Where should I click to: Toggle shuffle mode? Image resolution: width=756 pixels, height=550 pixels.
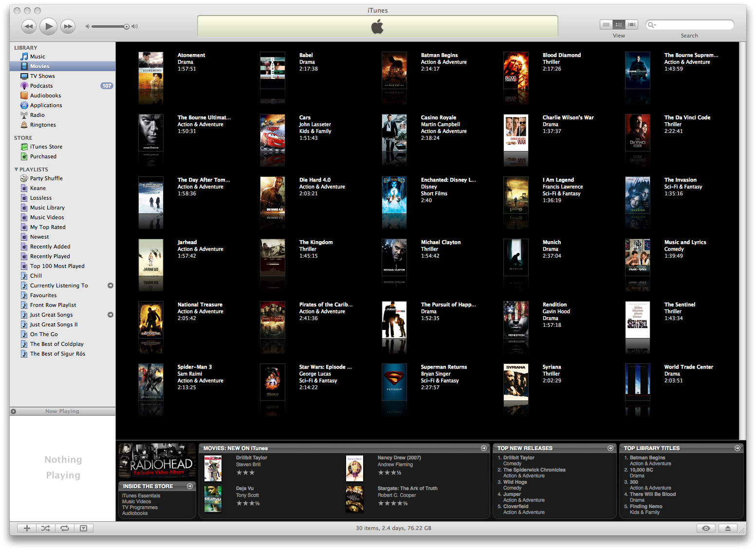45,528
